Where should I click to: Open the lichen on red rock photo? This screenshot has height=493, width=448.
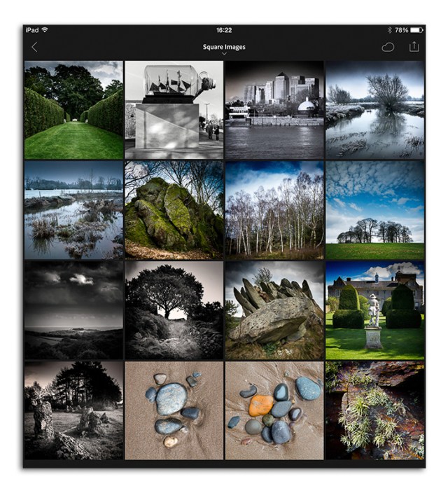[374, 410]
